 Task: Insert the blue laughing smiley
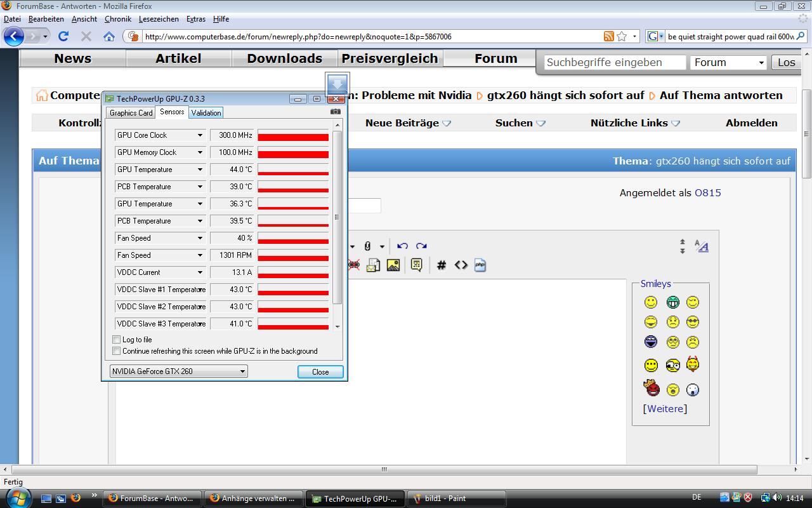point(651,342)
